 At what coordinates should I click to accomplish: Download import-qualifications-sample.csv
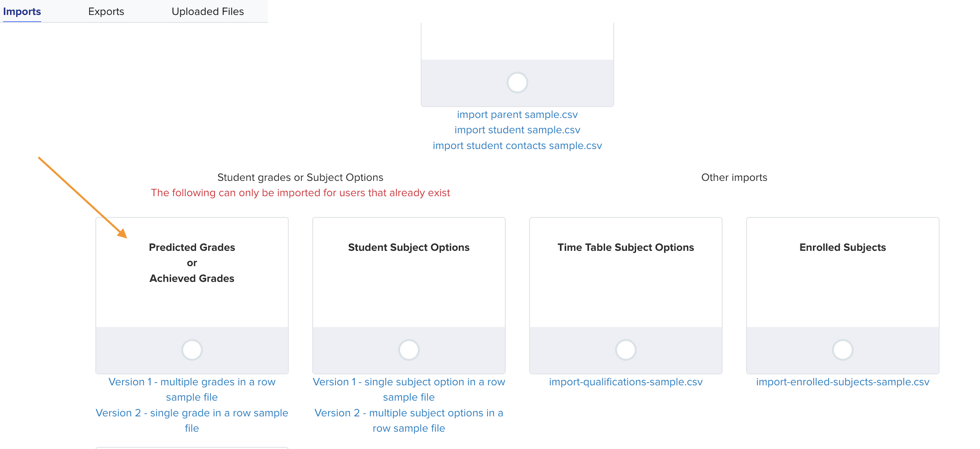pos(626,382)
